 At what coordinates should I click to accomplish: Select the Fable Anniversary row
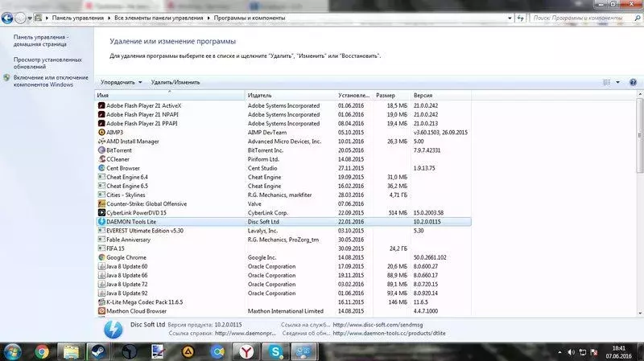point(283,240)
